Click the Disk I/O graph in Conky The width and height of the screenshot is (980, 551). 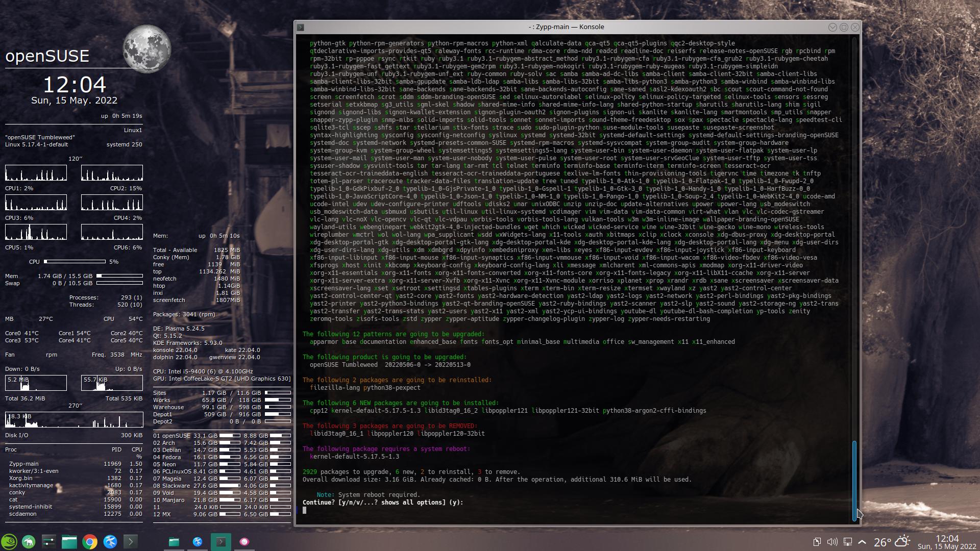(x=74, y=420)
